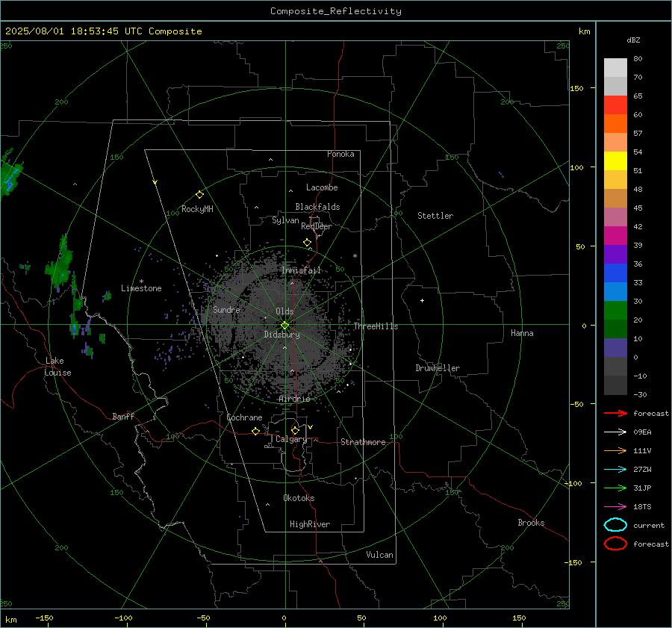Click the Didsbury city label

(281, 335)
